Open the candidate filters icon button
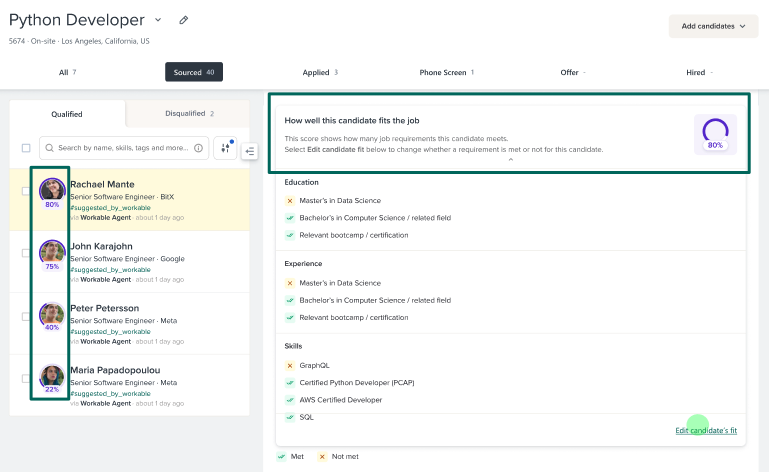The width and height of the screenshot is (769, 472). [x=225, y=148]
